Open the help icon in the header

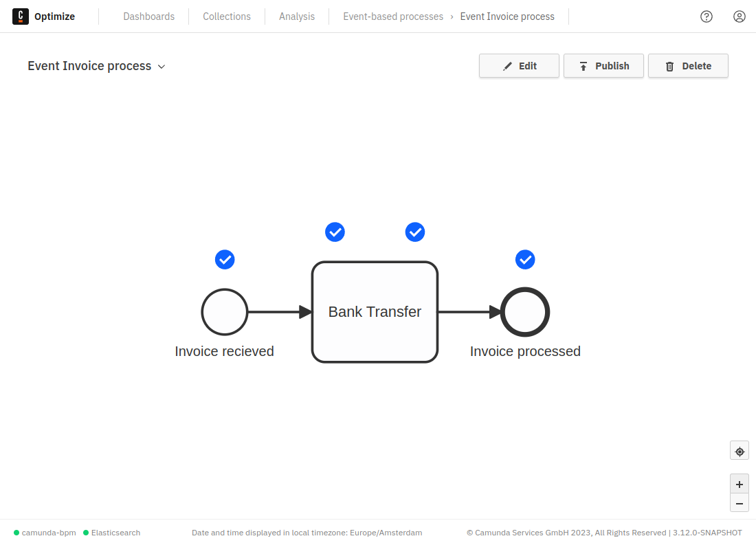coord(707,16)
